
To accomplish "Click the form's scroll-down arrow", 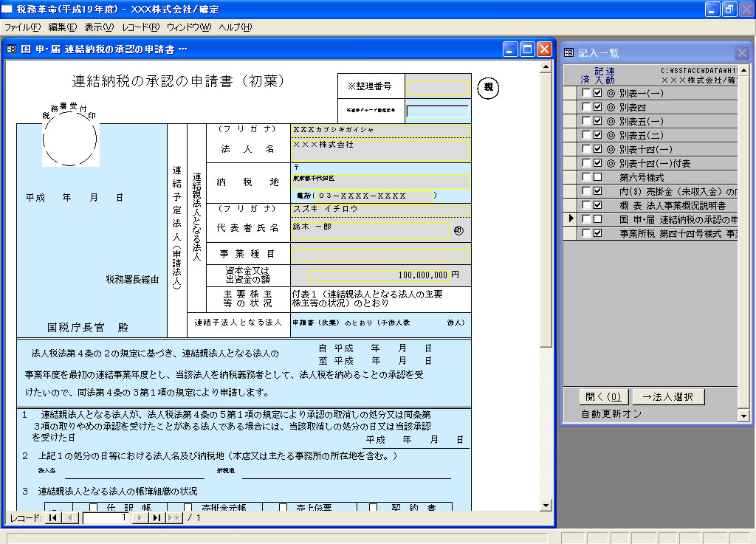I will click(x=546, y=505).
